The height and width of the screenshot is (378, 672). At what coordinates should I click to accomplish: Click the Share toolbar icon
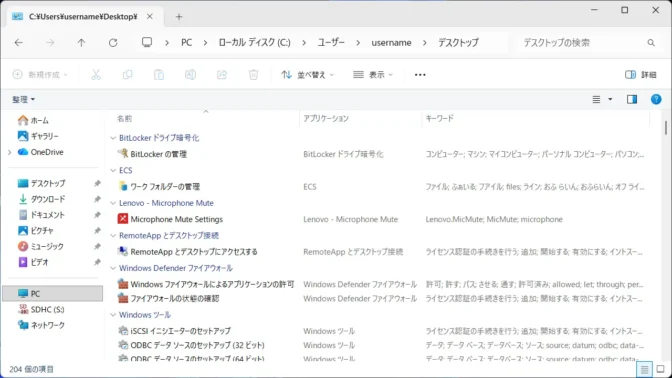[222, 75]
